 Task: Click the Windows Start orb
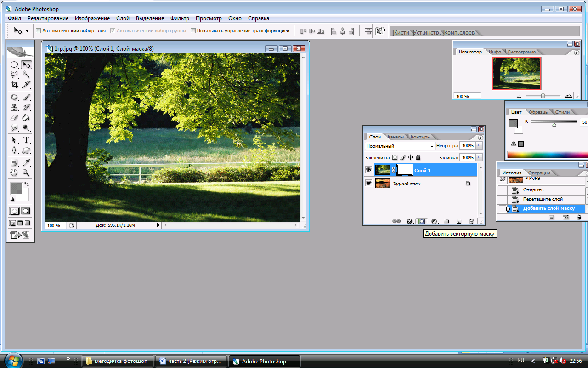12,360
